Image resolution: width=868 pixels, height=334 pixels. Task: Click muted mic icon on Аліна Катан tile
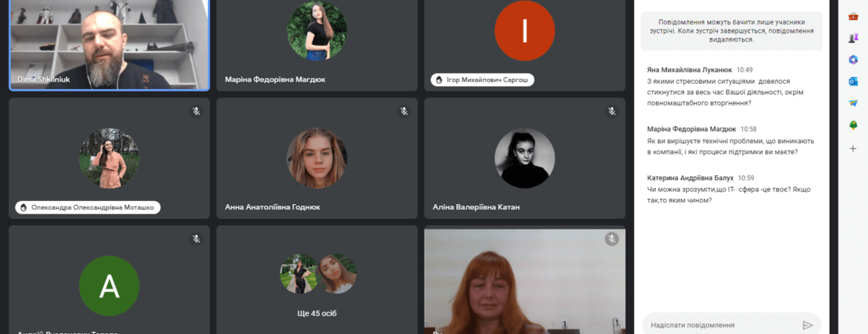(612, 111)
